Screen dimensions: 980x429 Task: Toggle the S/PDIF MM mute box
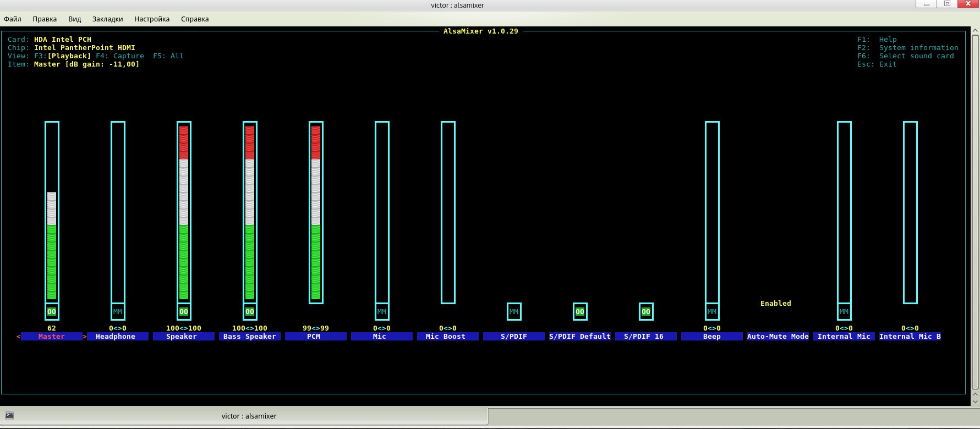[x=514, y=312]
